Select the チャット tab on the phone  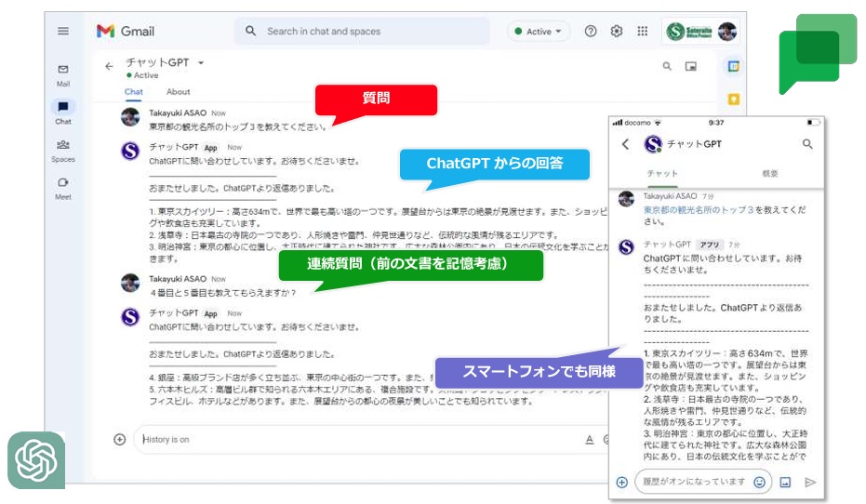[662, 173]
